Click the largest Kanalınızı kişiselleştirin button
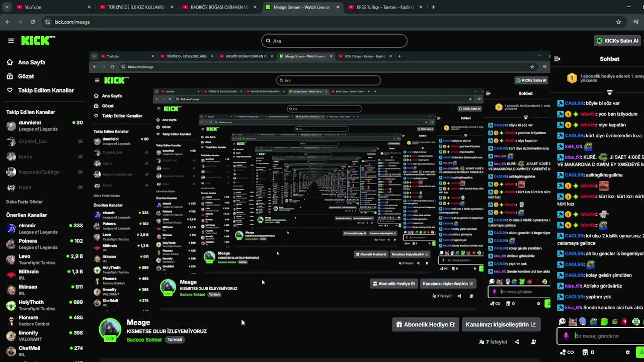 point(501,325)
